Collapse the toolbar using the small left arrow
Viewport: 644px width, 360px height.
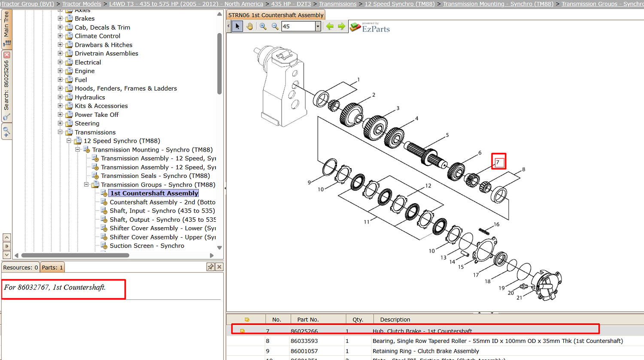[228, 26]
